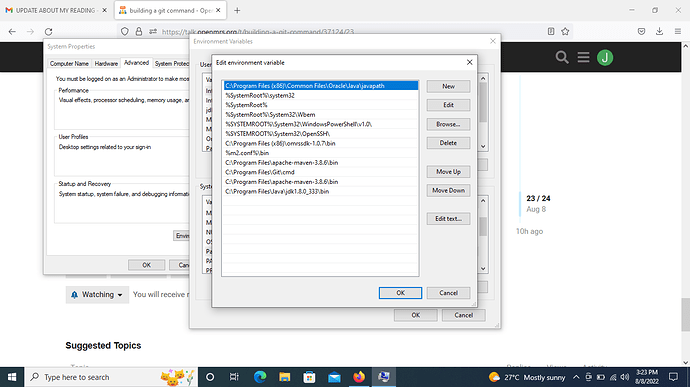Cancel the Edit environment variable dialog
690x387 pixels.
448,293
